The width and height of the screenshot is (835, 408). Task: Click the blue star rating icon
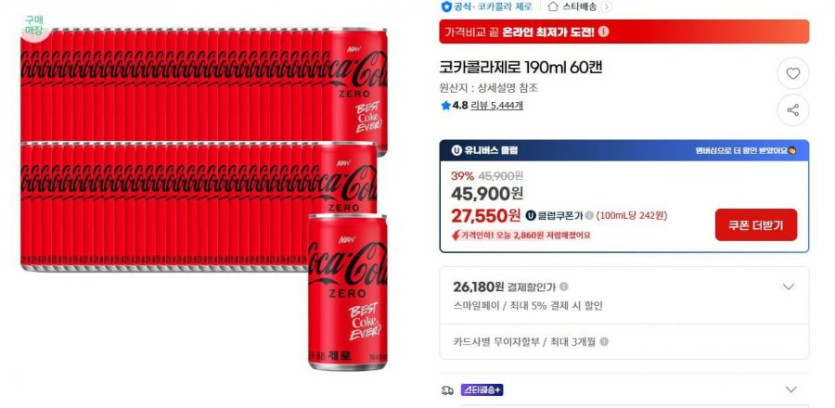coord(446,105)
